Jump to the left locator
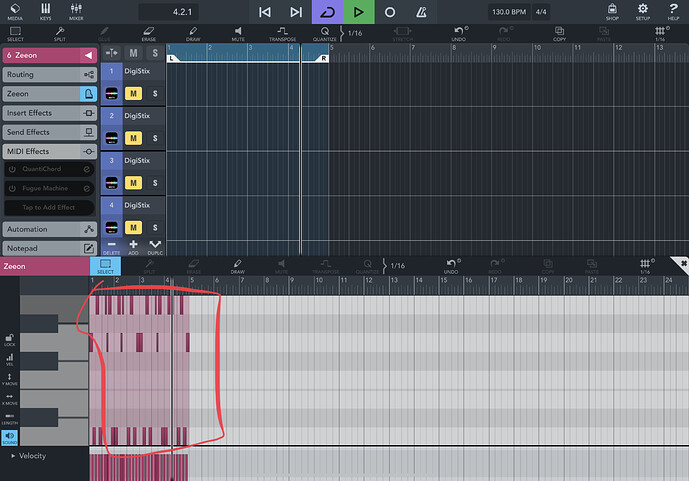This screenshot has height=481, width=689. 265,12
